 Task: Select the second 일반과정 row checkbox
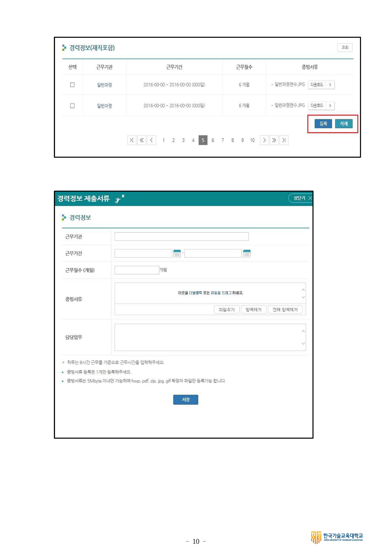(x=72, y=106)
